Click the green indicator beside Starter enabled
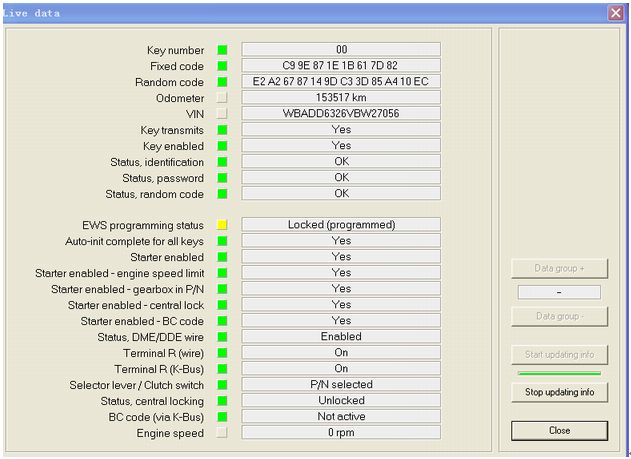 click(x=222, y=257)
